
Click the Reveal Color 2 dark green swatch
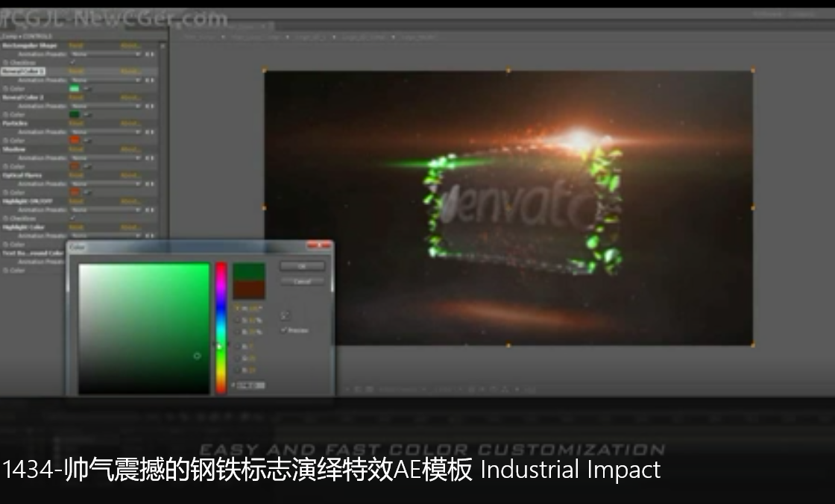coord(75,115)
